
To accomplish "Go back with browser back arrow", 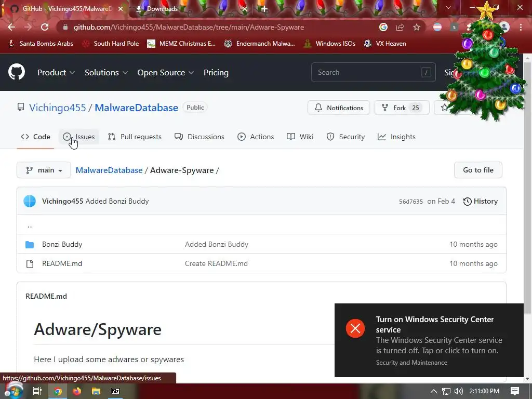I will pos(11,27).
